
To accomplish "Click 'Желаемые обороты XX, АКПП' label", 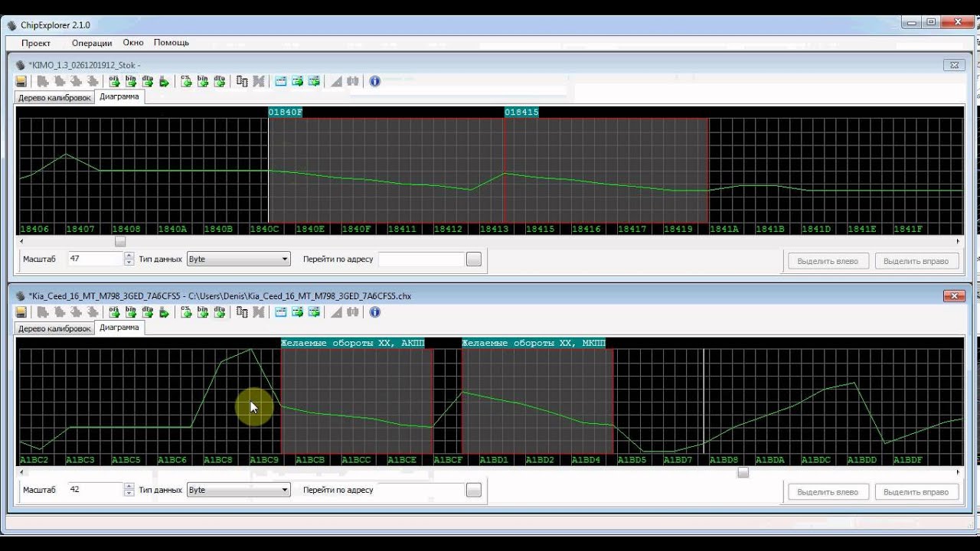I will [352, 344].
